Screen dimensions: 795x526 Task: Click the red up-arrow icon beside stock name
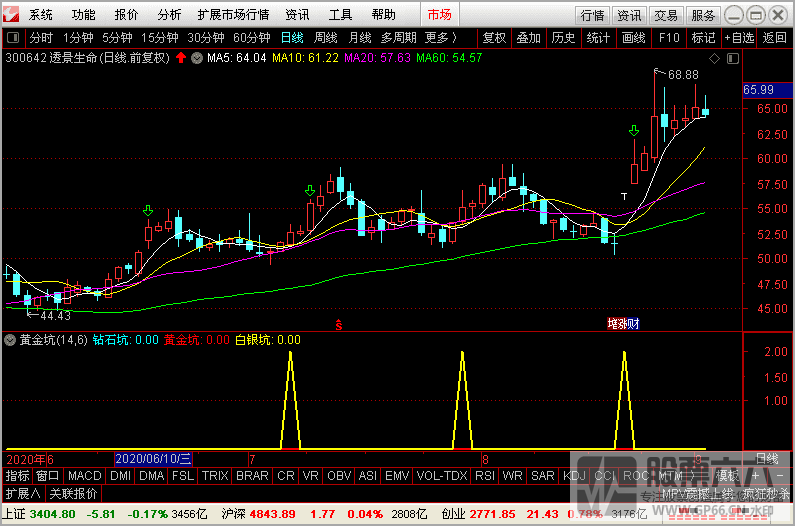[181, 58]
